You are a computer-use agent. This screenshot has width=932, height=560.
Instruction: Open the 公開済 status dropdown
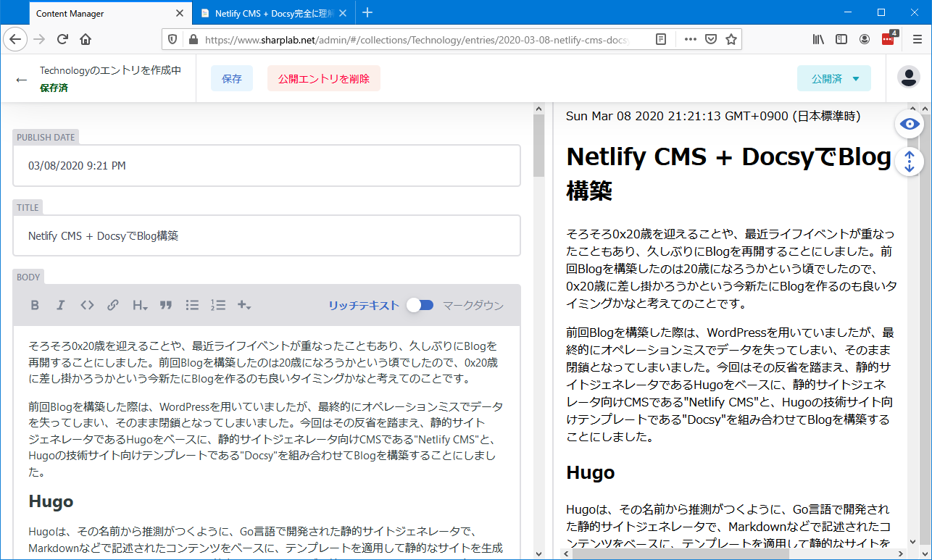pyautogui.click(x=834, y=78)
